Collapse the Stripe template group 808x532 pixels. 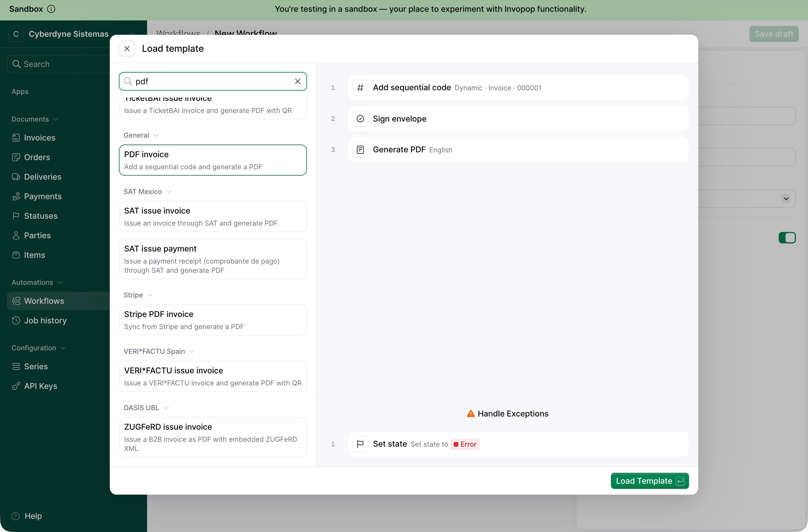coord(150,295)
